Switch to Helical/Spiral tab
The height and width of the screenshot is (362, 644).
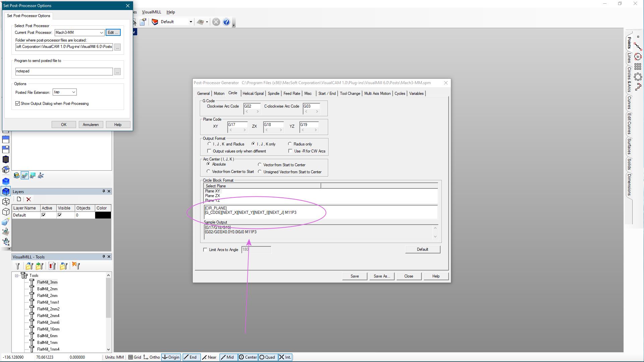click(x=253, y=94)
